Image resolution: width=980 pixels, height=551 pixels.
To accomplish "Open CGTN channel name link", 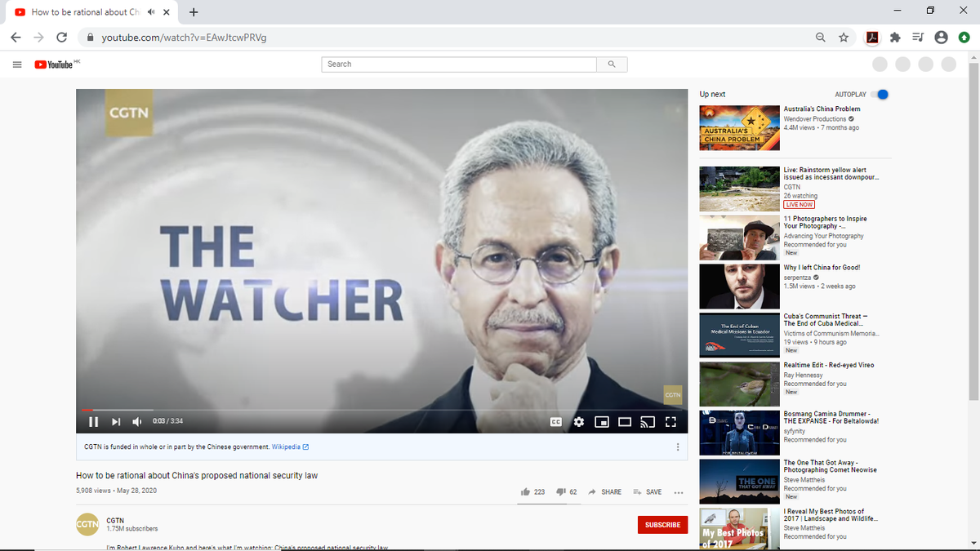I will 115,520.
